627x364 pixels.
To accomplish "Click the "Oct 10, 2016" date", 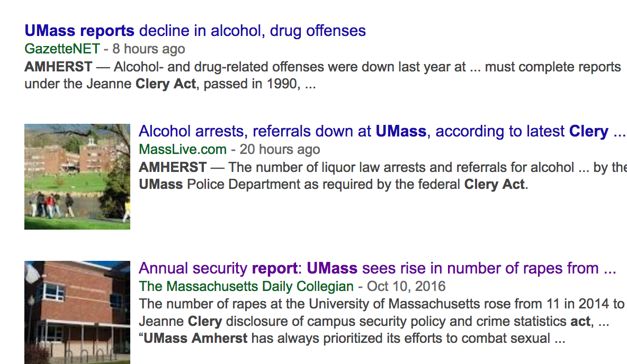I will [x=406, y=286].
